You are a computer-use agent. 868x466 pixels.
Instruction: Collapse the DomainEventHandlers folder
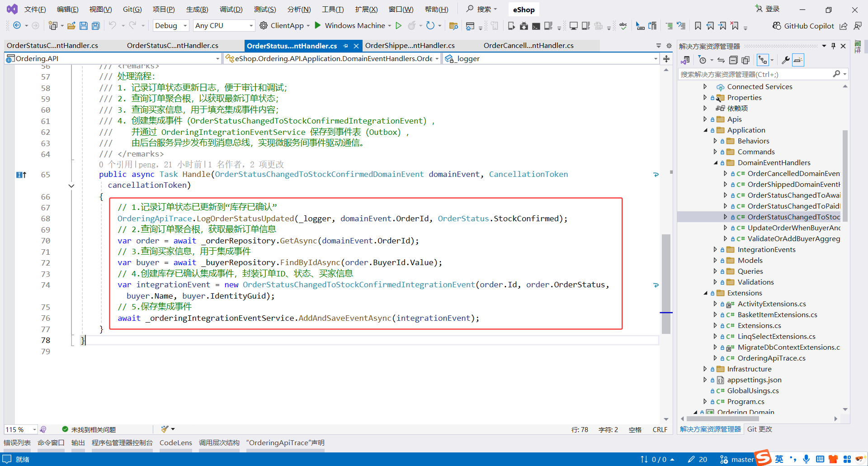716,163
